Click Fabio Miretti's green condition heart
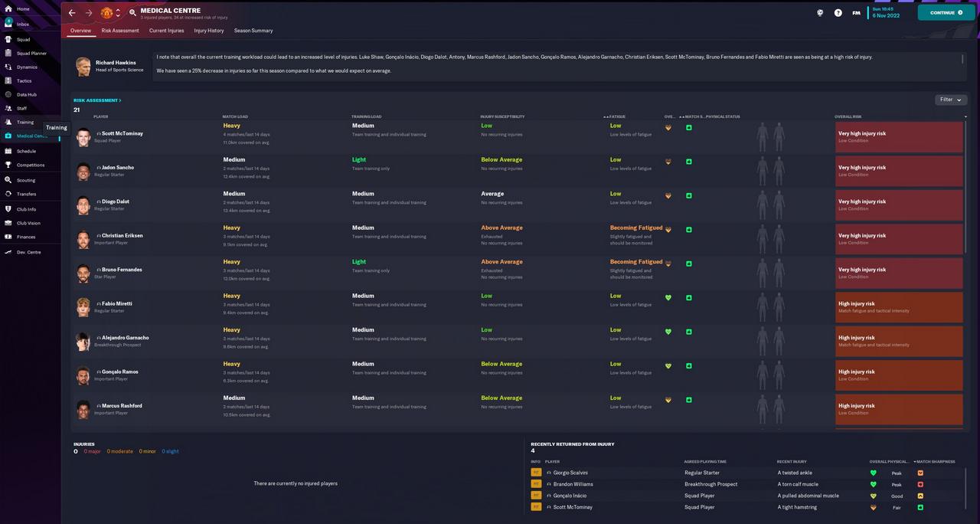Image resolution: width=980 pixels, height=524 pixels. coord(668,297)
